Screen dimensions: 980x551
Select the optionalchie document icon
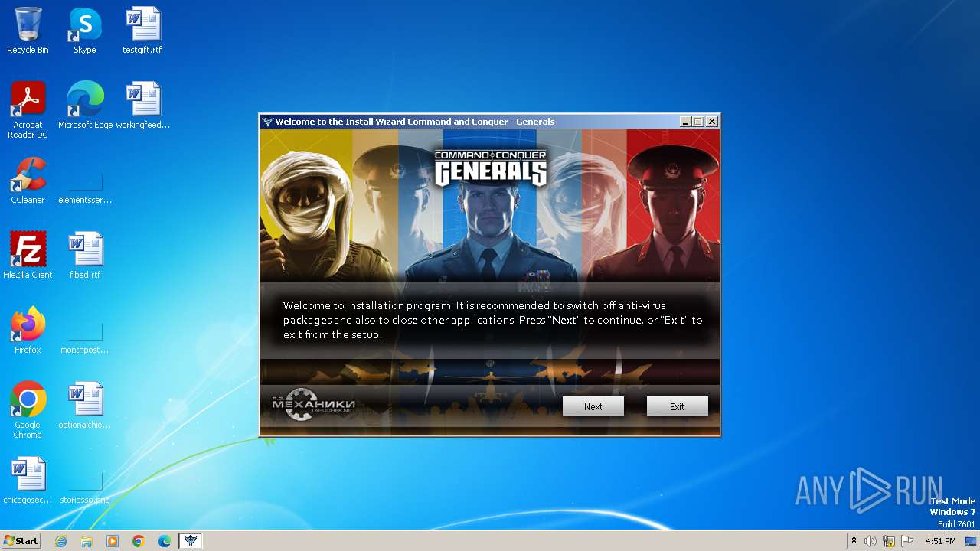pyautogui.click(x=85, y=405)
